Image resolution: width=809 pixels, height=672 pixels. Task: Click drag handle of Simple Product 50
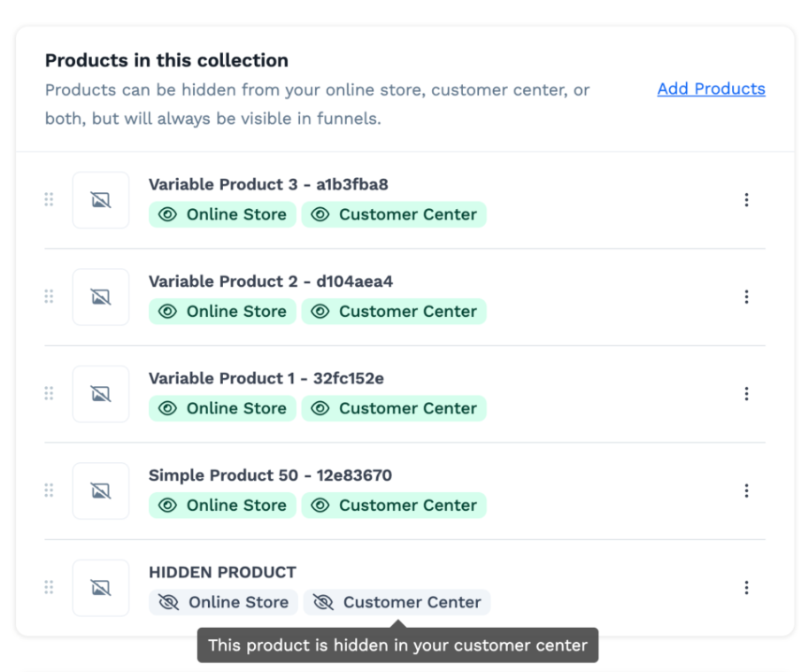pyautogui.click(x=49, y=490)
